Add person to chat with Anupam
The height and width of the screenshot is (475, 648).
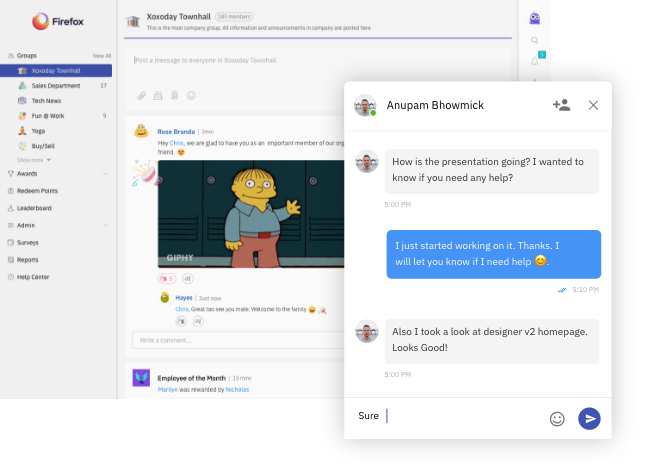[x=561, y=105]
